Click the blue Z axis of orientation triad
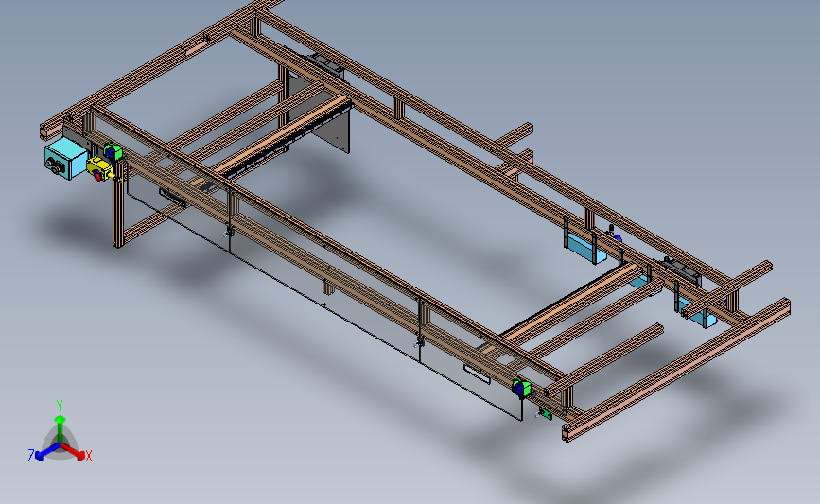This screenshot has width=820, height=504. click(47, 452)
